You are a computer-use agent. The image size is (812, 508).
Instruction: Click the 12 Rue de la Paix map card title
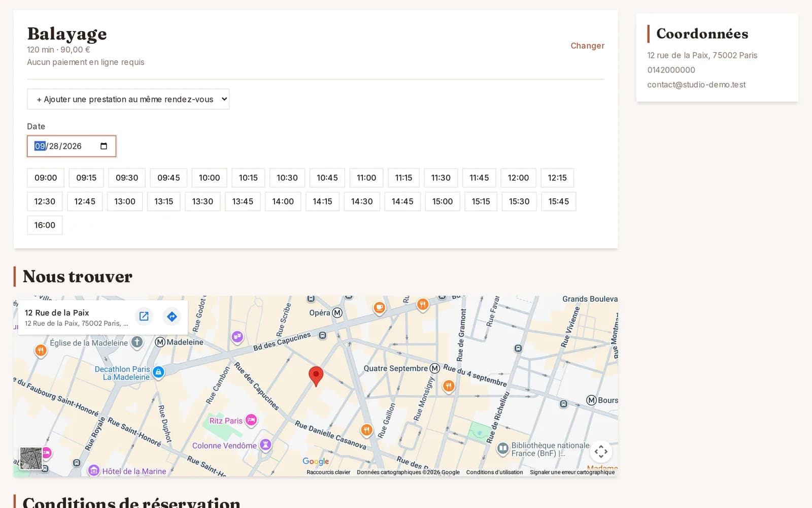click(57, 313)
